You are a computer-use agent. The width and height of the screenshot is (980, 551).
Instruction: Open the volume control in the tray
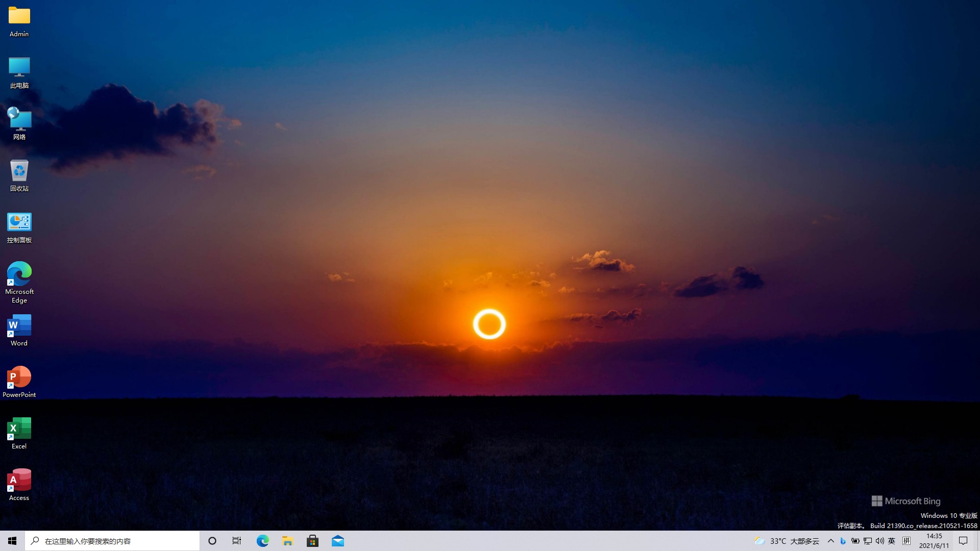[879, 540]
